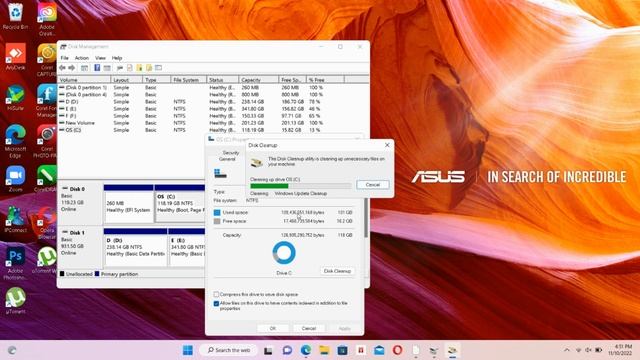Select the uTorrent desktop icon
The height and width of the screenshot is (360, 640).
click(x=16, y=301)
